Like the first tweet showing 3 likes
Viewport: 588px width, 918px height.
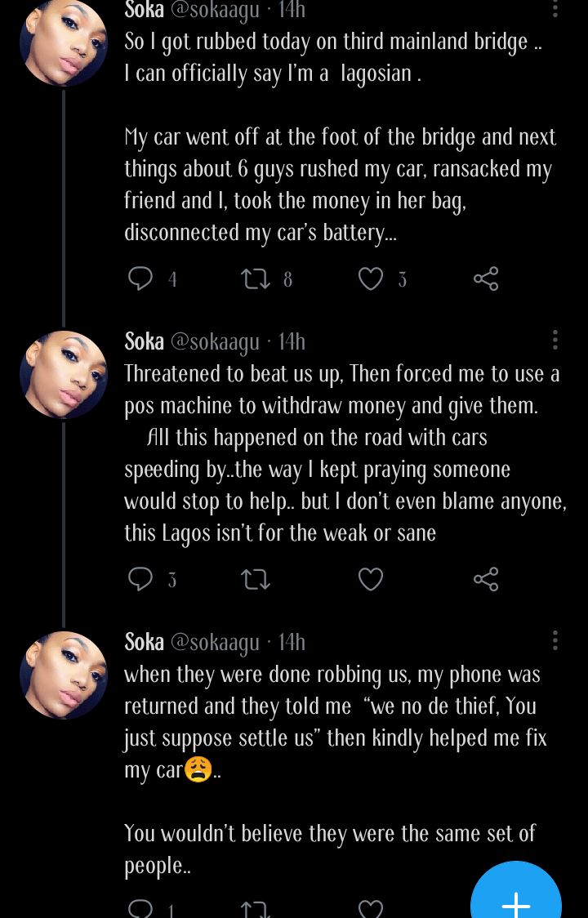371,279
